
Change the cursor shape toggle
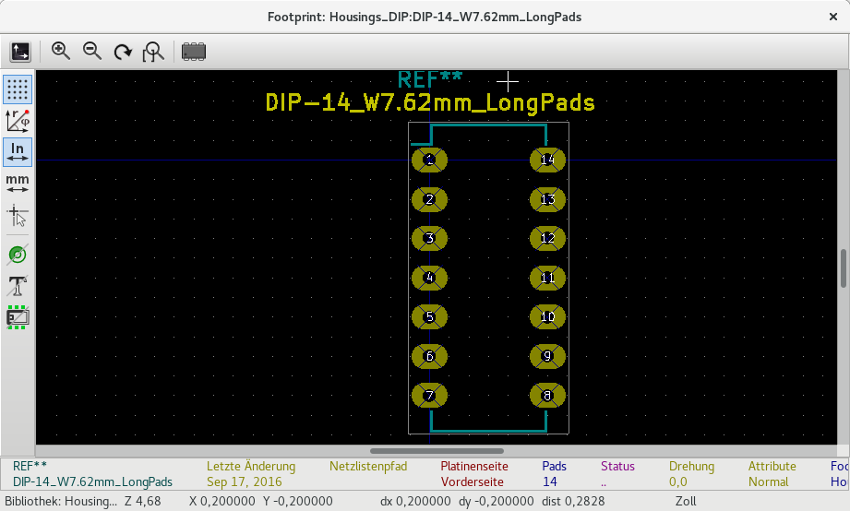pyautogui.click(x=17, y=215)
